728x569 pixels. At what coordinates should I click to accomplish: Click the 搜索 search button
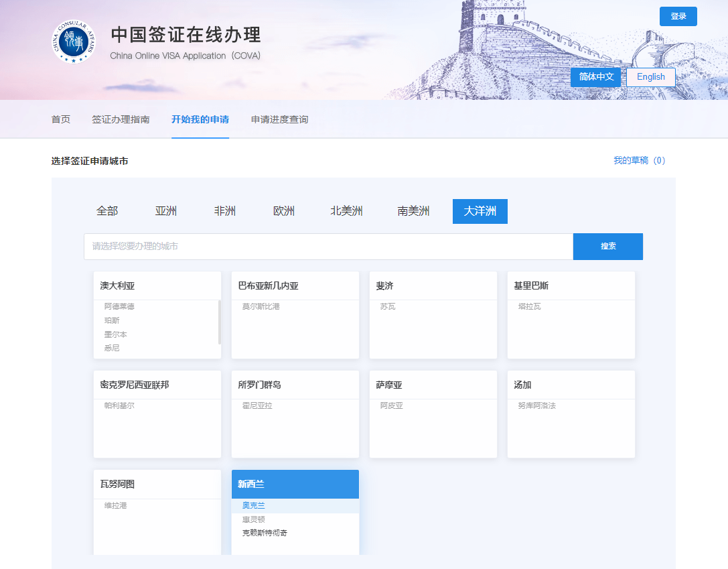pos(607,246)
